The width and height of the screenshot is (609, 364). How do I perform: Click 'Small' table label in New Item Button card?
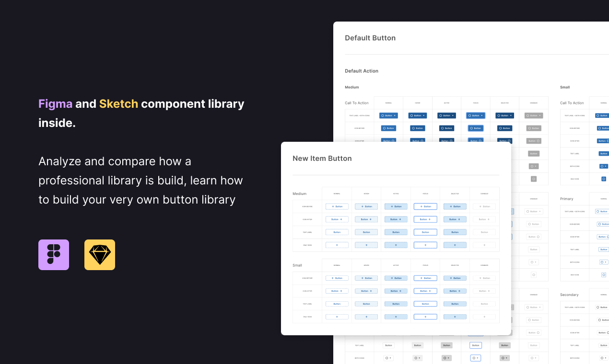(297, 265)
